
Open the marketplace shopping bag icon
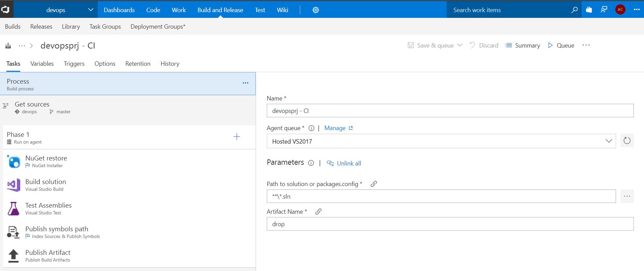pos(589,10)
